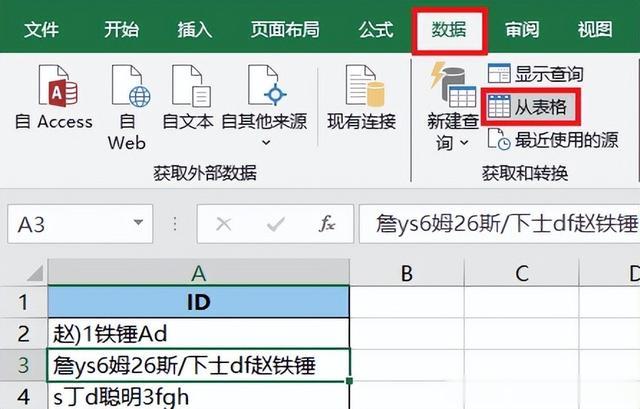Import data with 自 Access icon
This screenshot has width=640, height=409.
pos(54,97)
